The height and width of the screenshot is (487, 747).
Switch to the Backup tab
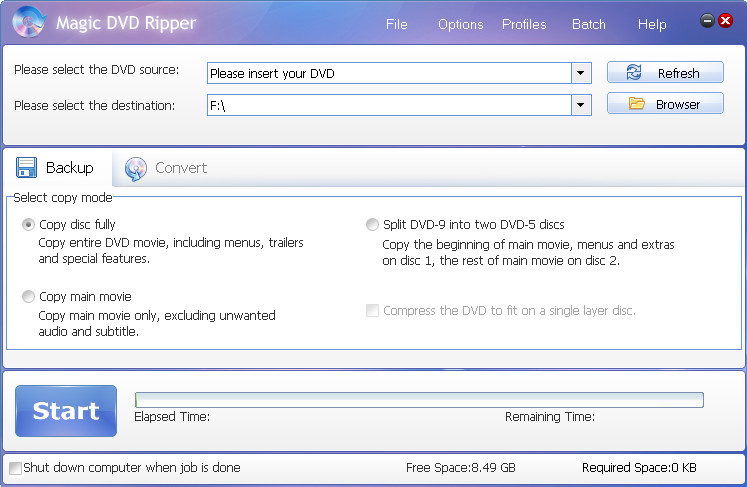[x=57, y=168]
